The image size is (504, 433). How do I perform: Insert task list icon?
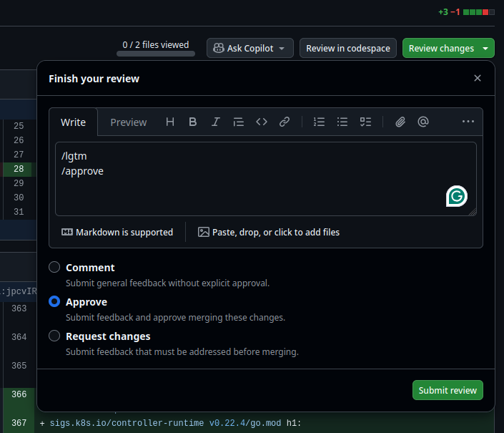365,122
